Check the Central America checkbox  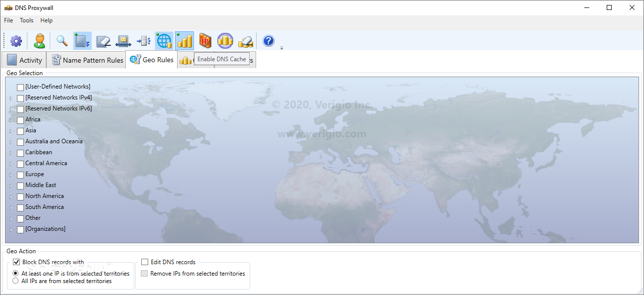[20, 164]
